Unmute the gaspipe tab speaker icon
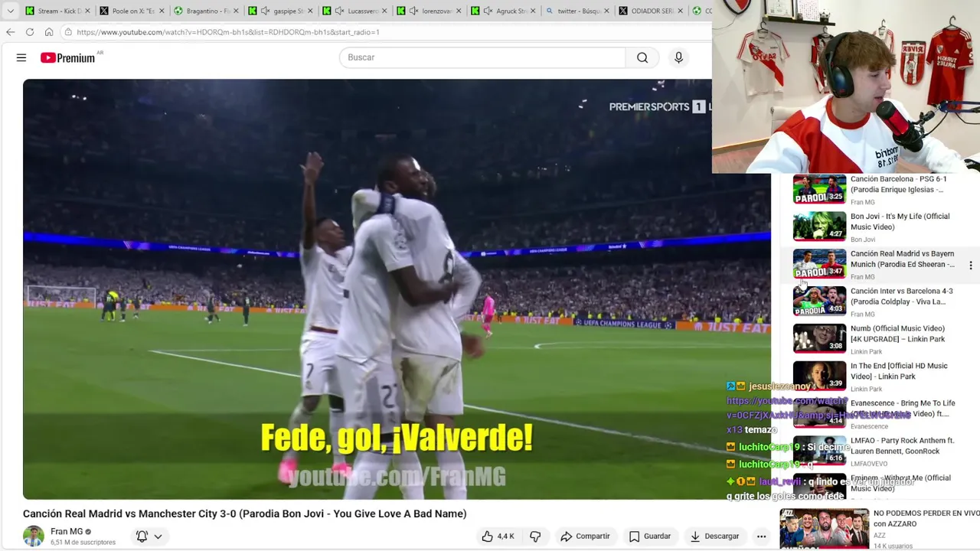Viewport: 980px width, 551px height. pyautogui.click(x=265, y=11)
